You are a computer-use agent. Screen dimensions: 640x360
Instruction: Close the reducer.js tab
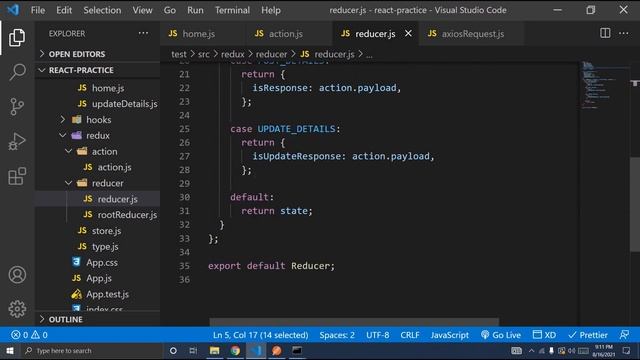coord(408,33)
